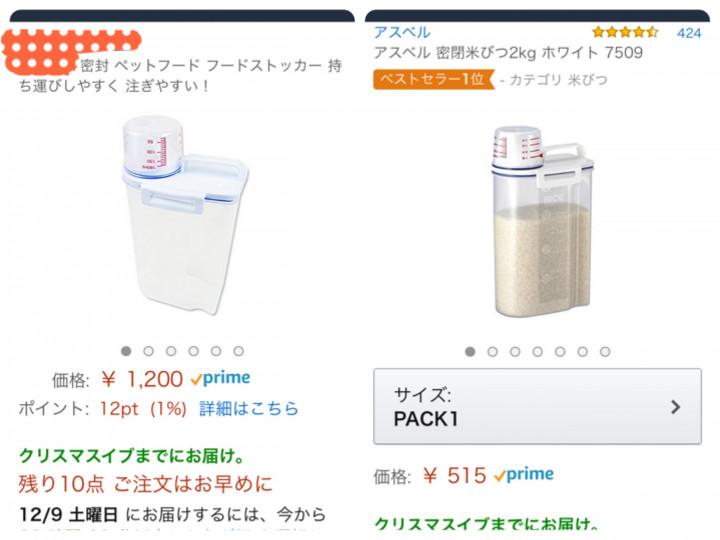Click the アスベル 密閉米びつ2kg product title

508,53
